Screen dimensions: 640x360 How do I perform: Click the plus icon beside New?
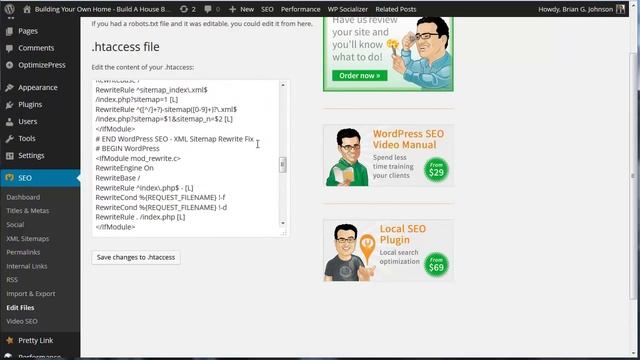pos(232,9)
